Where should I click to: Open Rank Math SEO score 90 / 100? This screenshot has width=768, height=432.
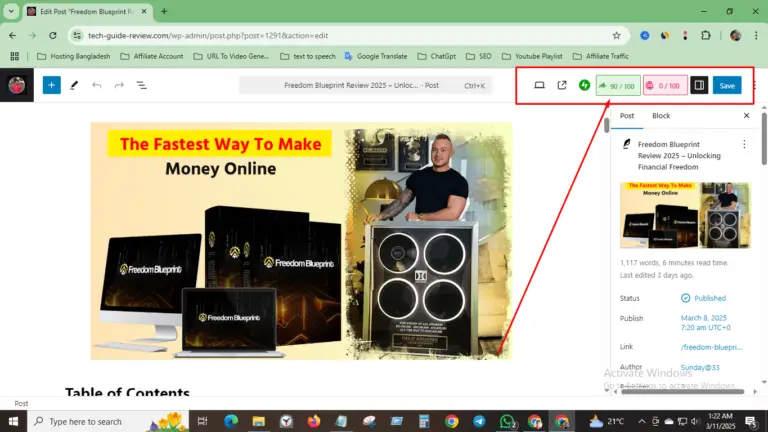tap(618, 86)
